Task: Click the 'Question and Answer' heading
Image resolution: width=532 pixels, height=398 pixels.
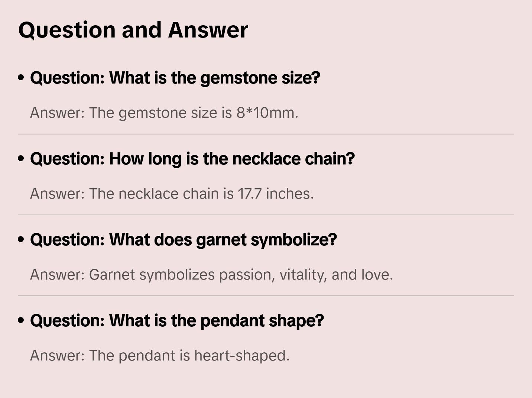Action: (133, 30)
